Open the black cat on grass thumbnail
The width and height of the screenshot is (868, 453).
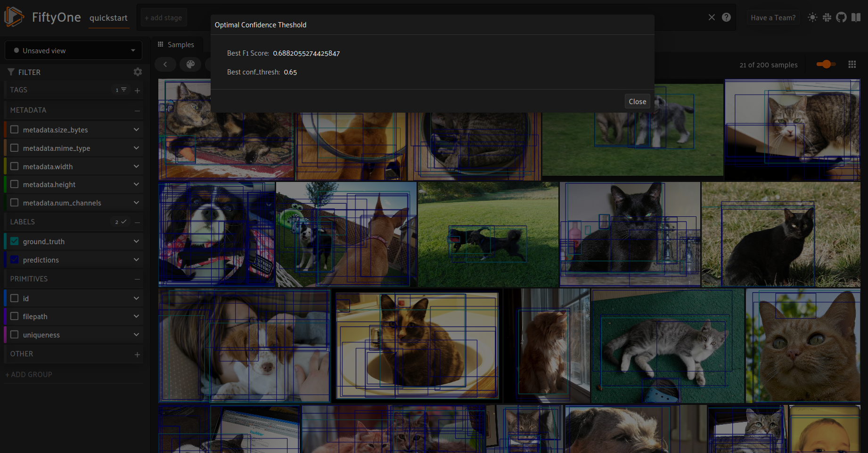781,235
